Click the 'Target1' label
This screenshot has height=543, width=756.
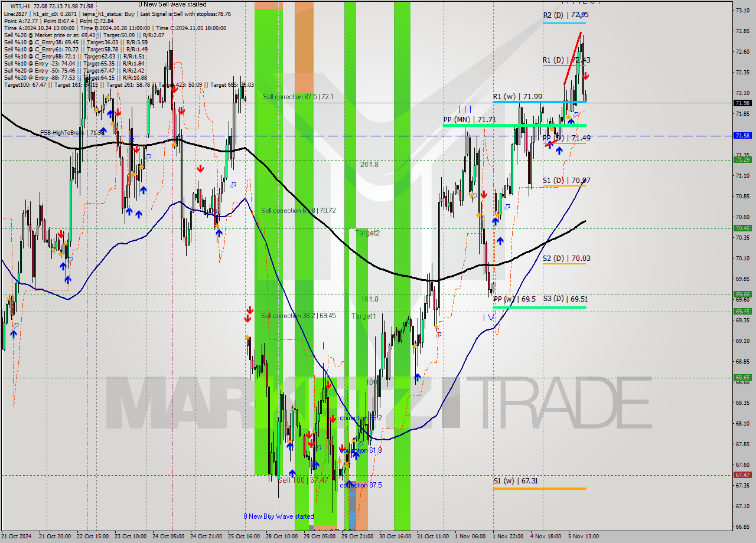[363, 316]
